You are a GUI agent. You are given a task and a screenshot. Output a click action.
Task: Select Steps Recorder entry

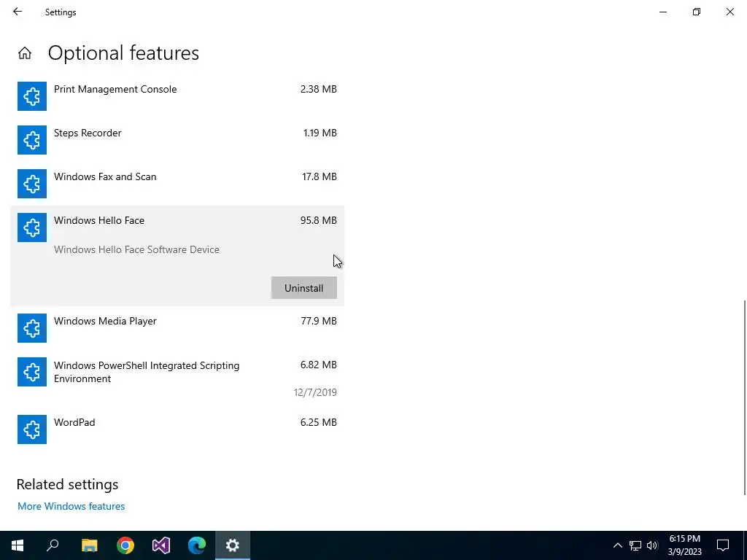pos(177,140)
